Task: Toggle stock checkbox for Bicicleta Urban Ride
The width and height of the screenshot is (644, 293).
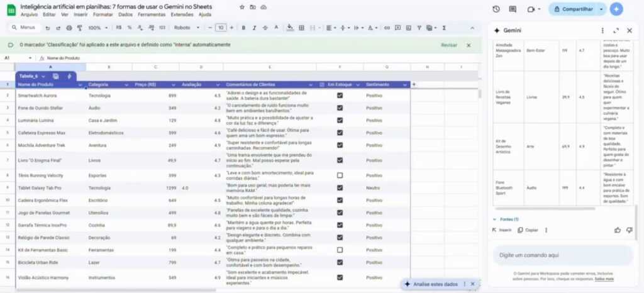Action: tap(340, 262)
